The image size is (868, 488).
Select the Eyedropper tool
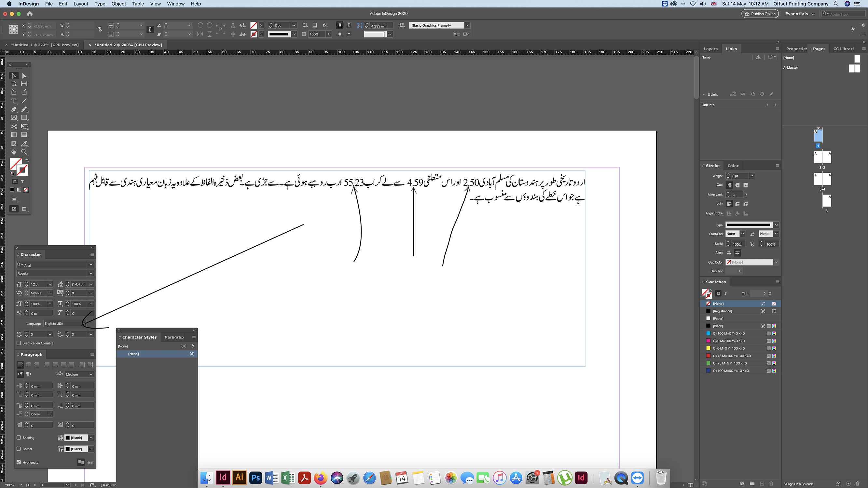tap(24, 143)
